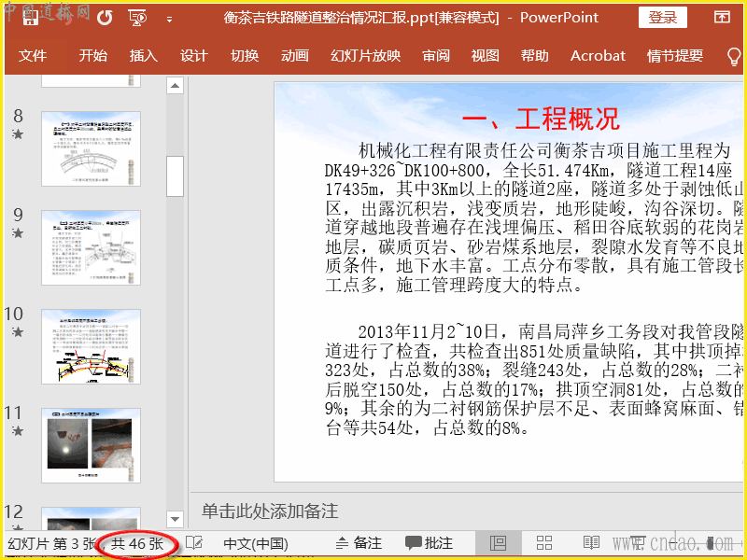This screenshot has width=747, height=560.
Task: Click the paragraph beginning 2013年11月2~10日
Action: coord(533,380)
